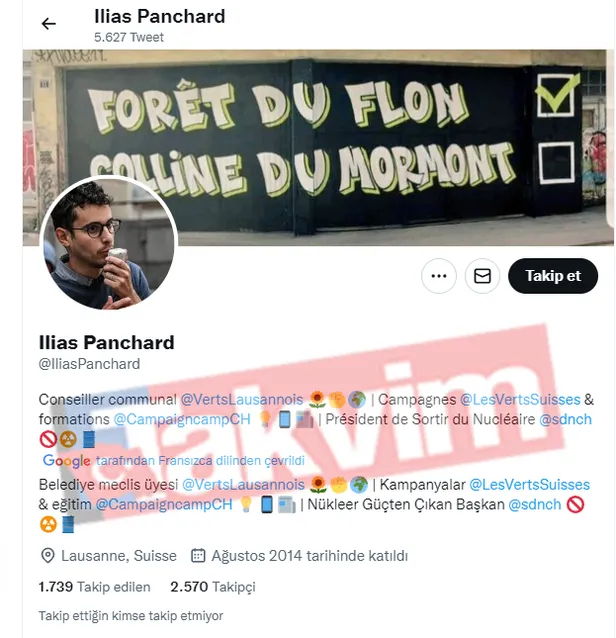Click the calendar icon beside join date
This screenshot has height=638, width=616.
198,556
